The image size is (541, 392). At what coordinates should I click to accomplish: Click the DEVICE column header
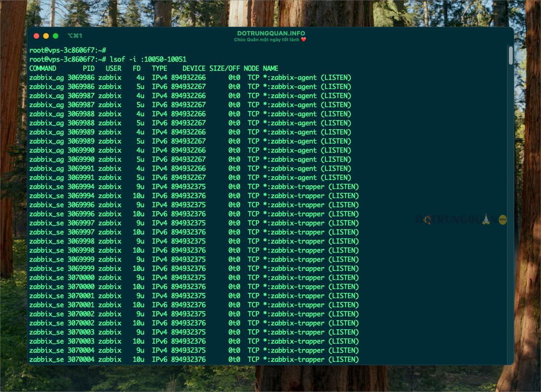tap(194, 68)
